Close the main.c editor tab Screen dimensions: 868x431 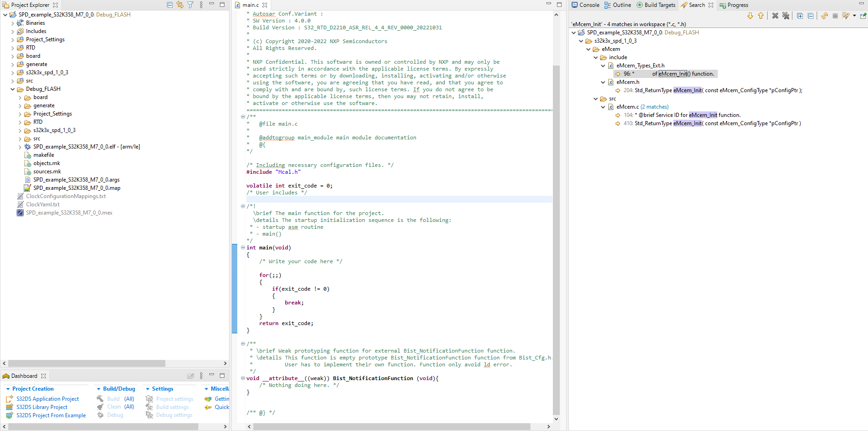[x=265, y=5]
